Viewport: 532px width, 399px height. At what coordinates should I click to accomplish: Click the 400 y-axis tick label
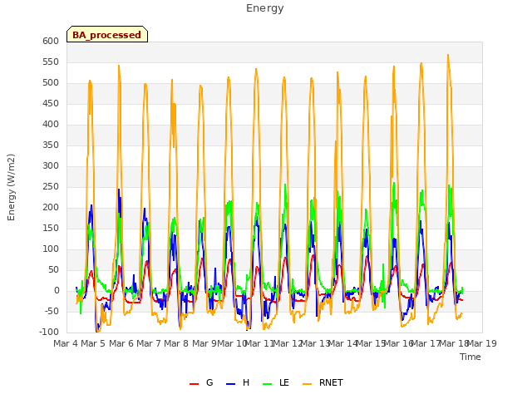[x=51, y=125]
